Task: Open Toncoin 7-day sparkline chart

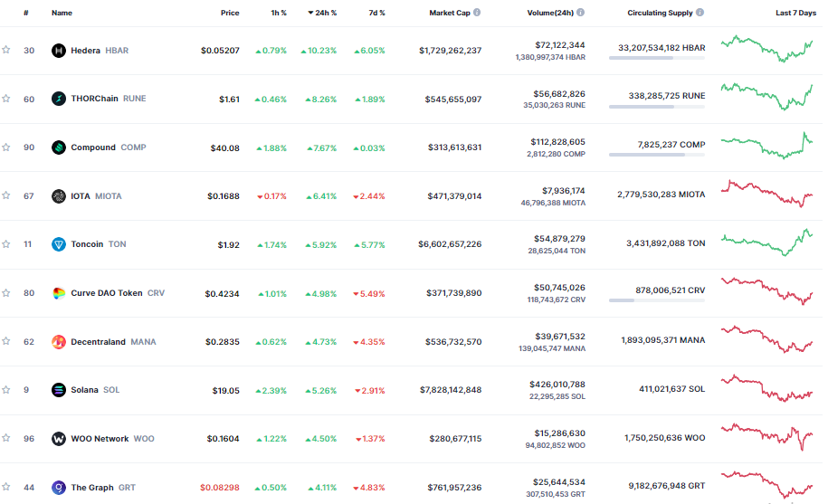Action: [x=766, y=242]
